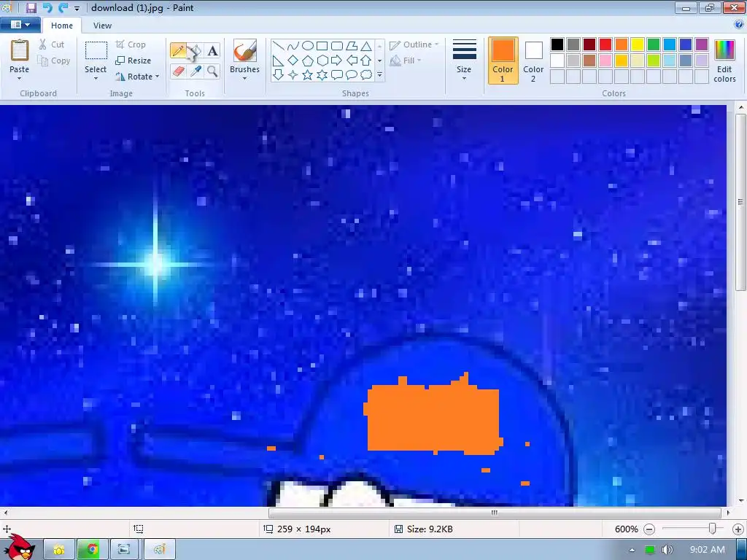Switch to the View tab
Viewport: 747px width, 560px height.
pos(102,26)
